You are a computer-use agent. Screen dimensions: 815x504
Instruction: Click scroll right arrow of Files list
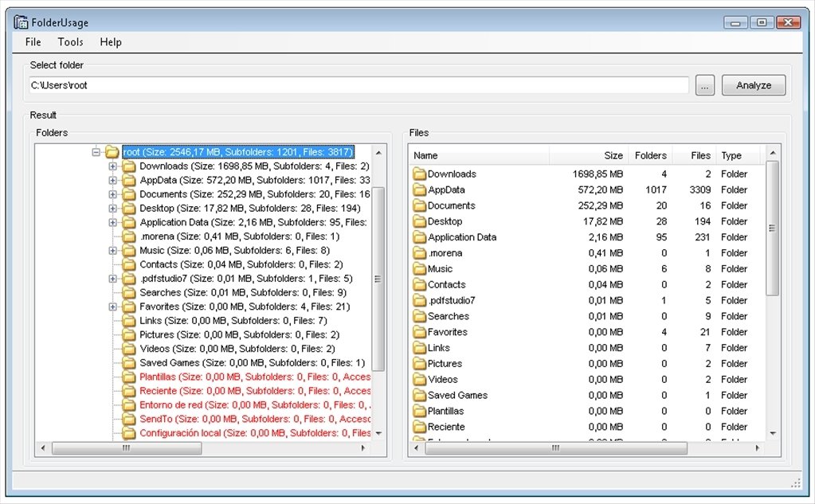coord(758,448)
